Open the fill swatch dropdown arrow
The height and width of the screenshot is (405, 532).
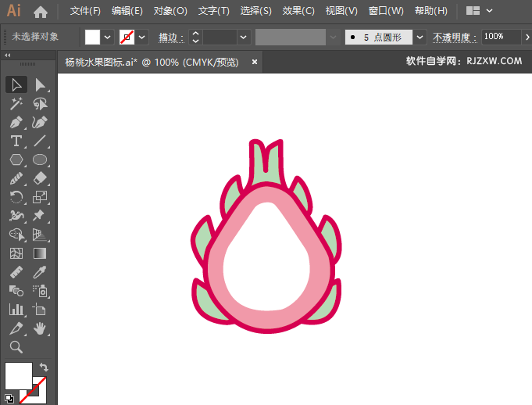(x=107, y=37)
